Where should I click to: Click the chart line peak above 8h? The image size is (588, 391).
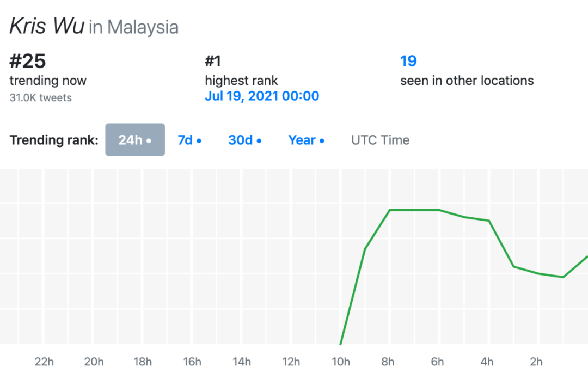tap(390, 210)
